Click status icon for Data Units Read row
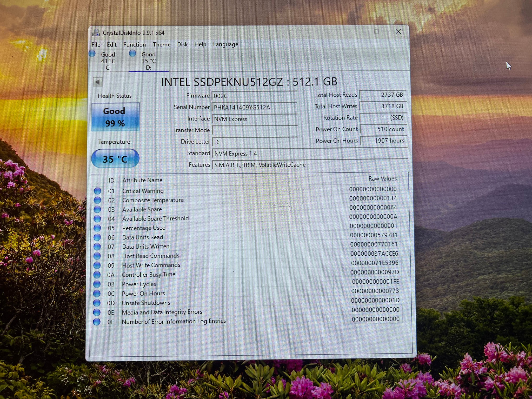 [x=97, y=237]
